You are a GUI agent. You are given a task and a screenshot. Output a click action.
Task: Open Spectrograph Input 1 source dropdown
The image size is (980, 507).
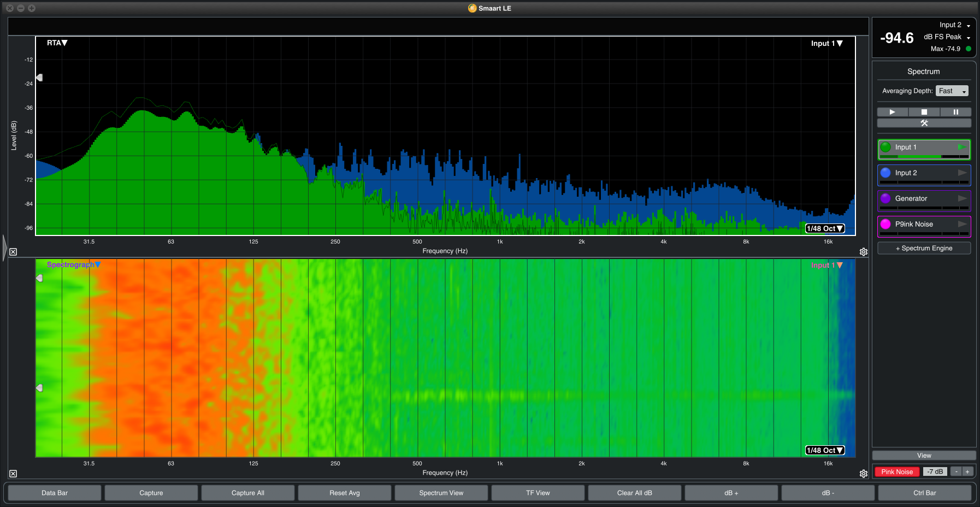point(826,265)
